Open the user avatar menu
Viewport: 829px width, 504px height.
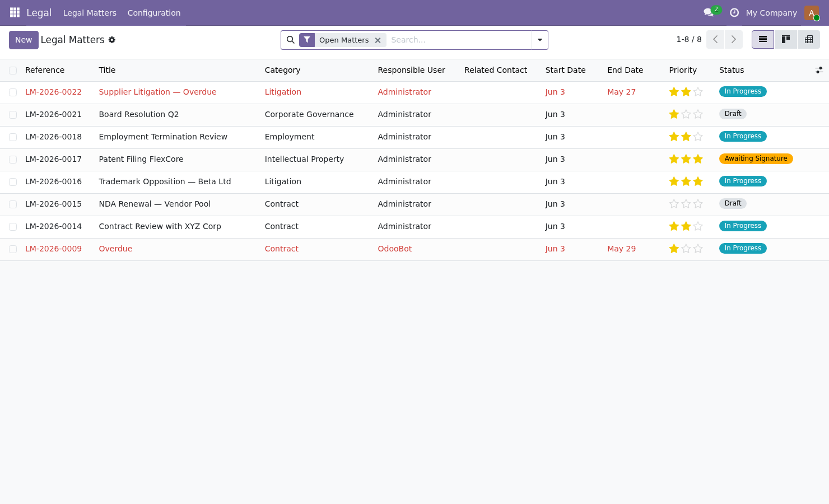(x=812, y=12)
